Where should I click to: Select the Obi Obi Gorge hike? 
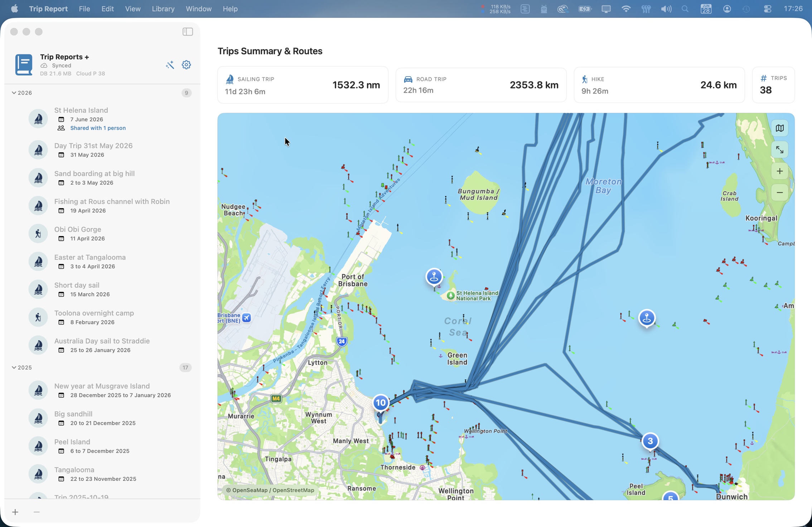click(102, 234)
